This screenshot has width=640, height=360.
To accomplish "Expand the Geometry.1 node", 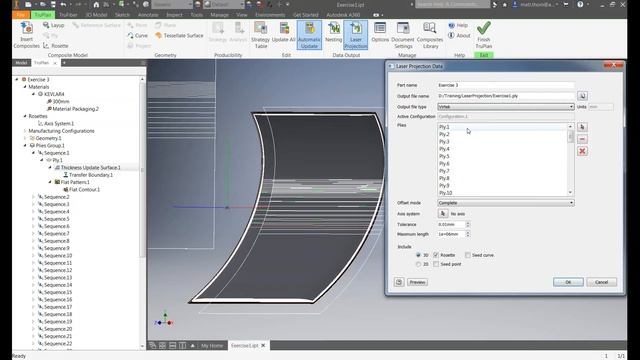I will click(25, 138).
